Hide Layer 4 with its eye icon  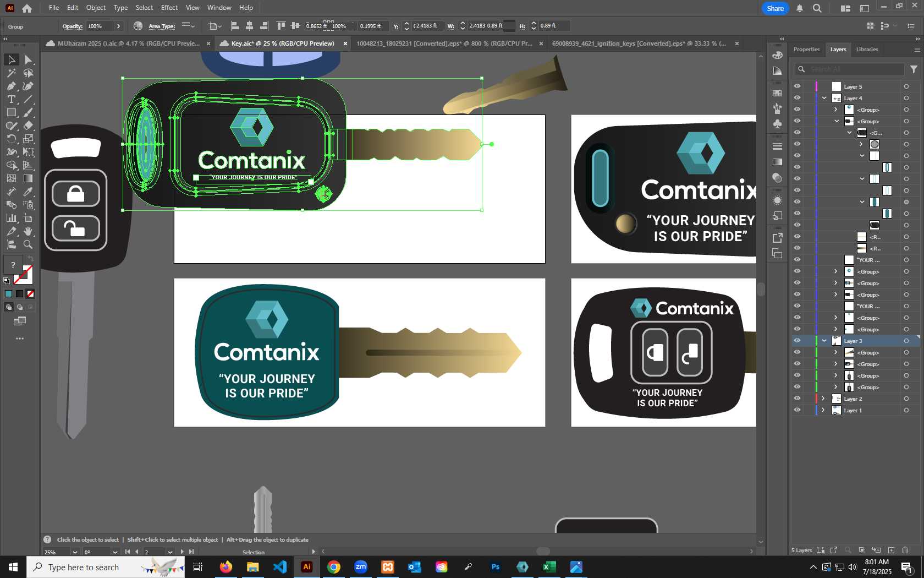click(797, 98)
